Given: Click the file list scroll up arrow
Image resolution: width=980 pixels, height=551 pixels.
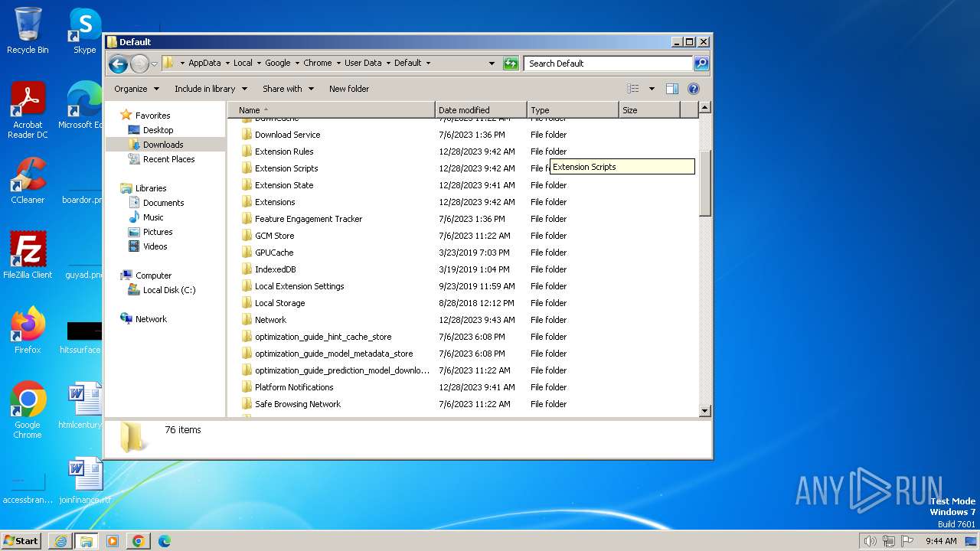Looking at the screenshot, I should [705, 108].
